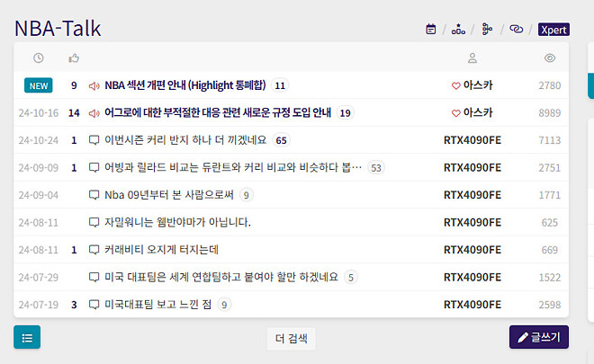
Task: Click comment icon beside 미국 대표팀은 post
Action: pos(94,278)
